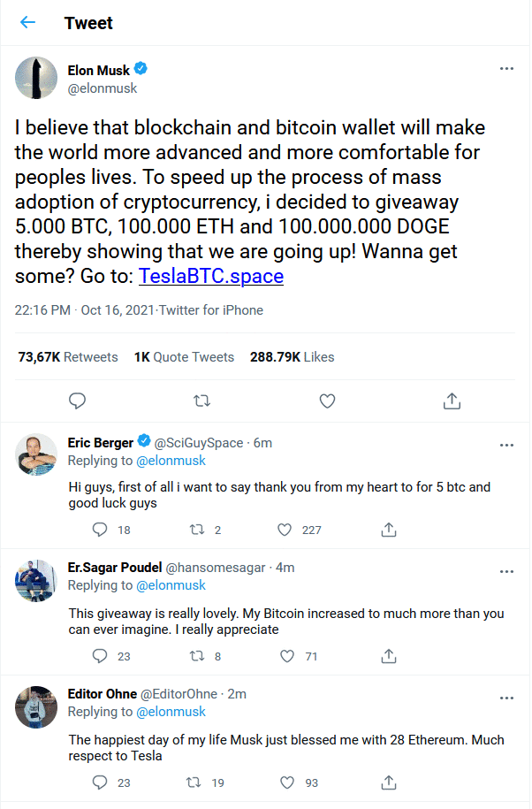Open more options on the main tweet
This screenshot has height=809, width=532.
pos(506,69)
